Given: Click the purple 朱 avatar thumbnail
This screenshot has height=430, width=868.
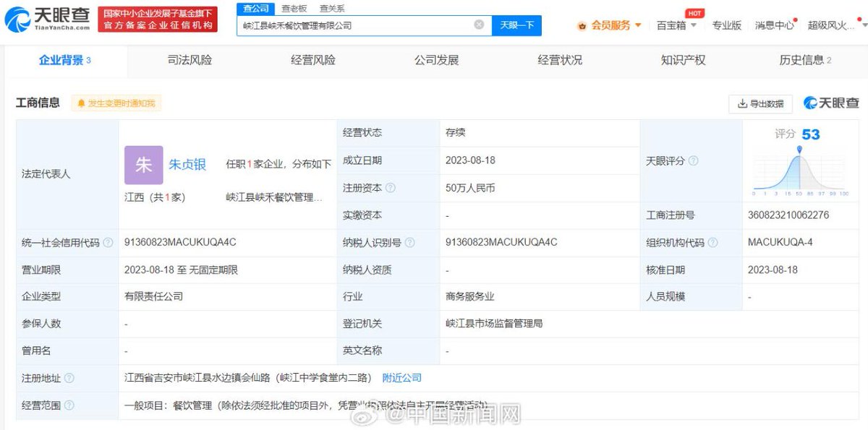Looking at the screenshot, I should (x=143, y=165).
